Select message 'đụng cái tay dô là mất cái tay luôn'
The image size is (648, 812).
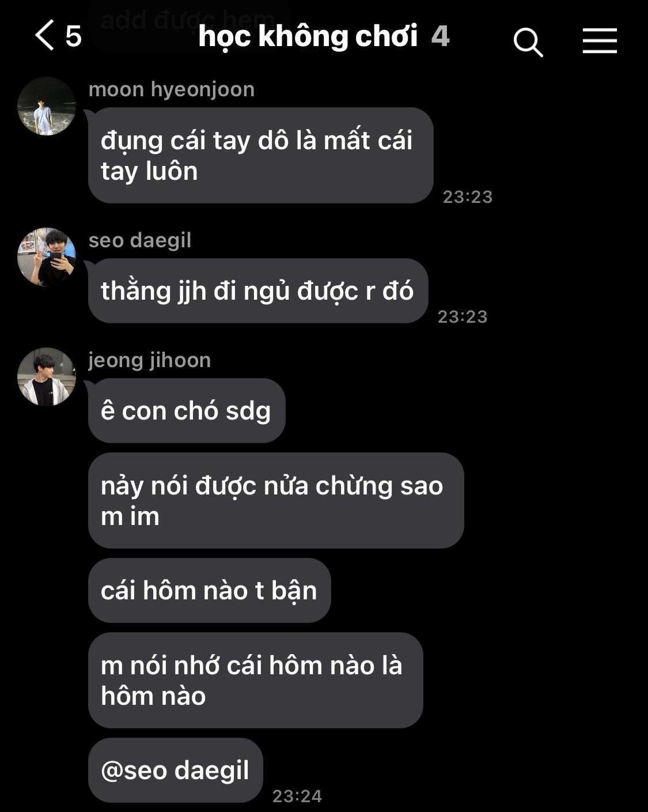pos(260,156)
